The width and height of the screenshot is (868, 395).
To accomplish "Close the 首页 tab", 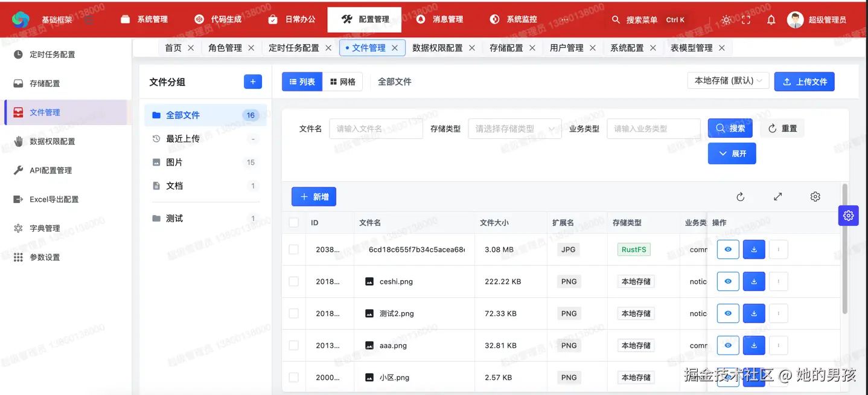I will pos(191,48).
